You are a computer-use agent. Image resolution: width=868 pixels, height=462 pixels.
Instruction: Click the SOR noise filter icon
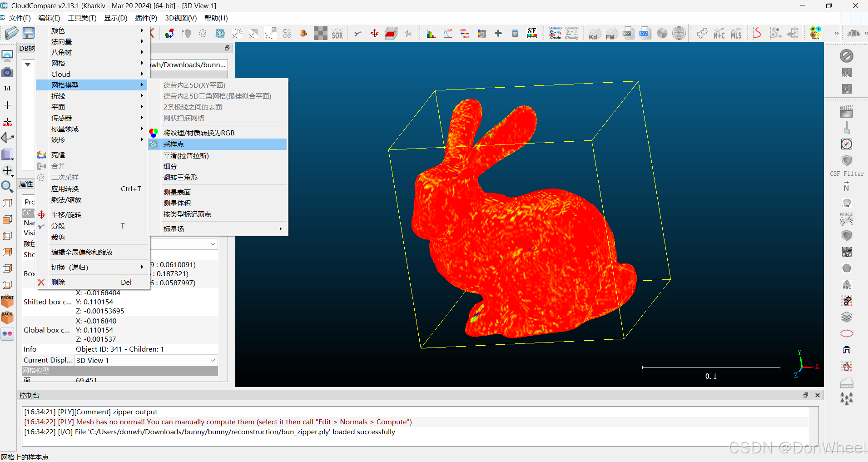tap(337, 34)
